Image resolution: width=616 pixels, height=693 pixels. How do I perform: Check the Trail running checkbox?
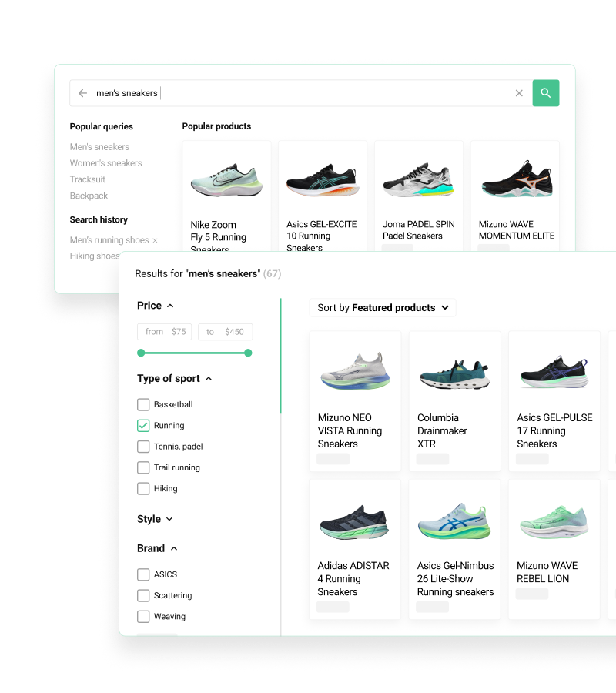[x=143, y=467]
